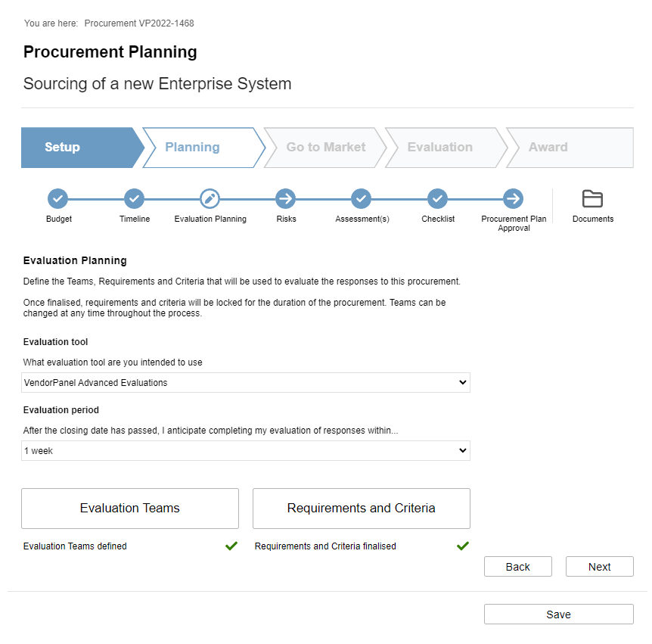Image resolution: width=652 pixels, height=644 pixels.
Task: Select the Timeline step circle icon
Action: tap(134, 199)
